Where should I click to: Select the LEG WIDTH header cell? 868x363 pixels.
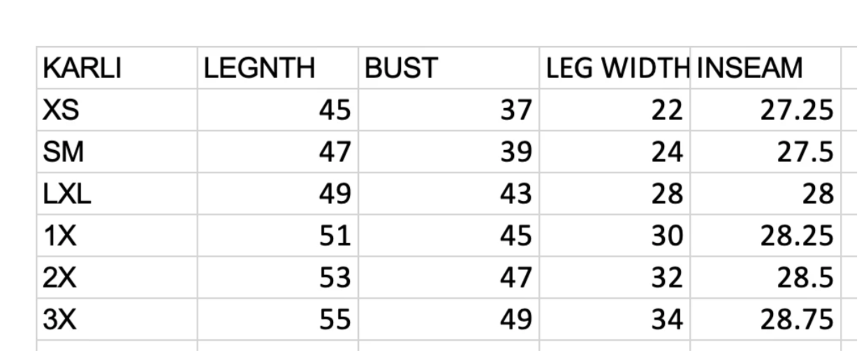(x=615, y=68)
